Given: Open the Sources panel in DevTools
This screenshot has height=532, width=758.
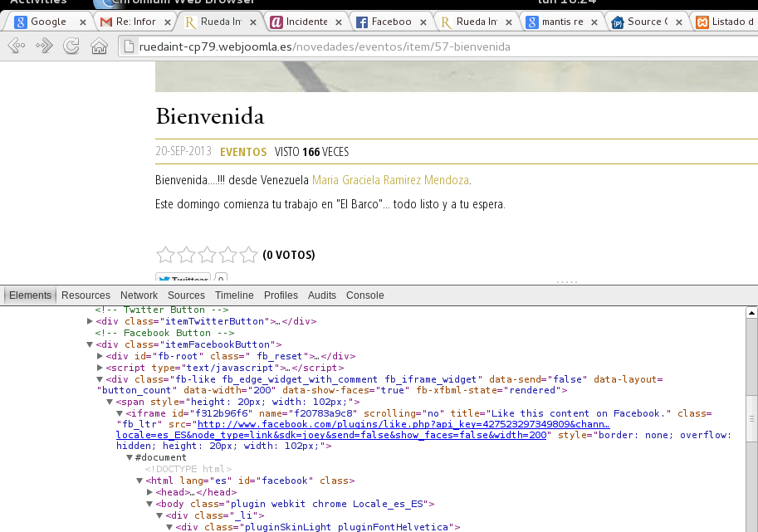Looking at the screenshot, I should [x=186, y=295].
